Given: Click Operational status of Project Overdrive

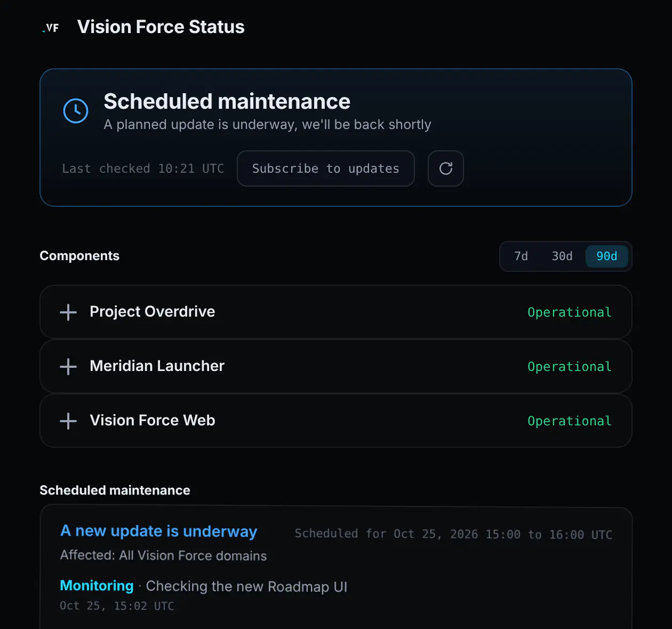Looking at the screenshot, I should click(570, 312).
